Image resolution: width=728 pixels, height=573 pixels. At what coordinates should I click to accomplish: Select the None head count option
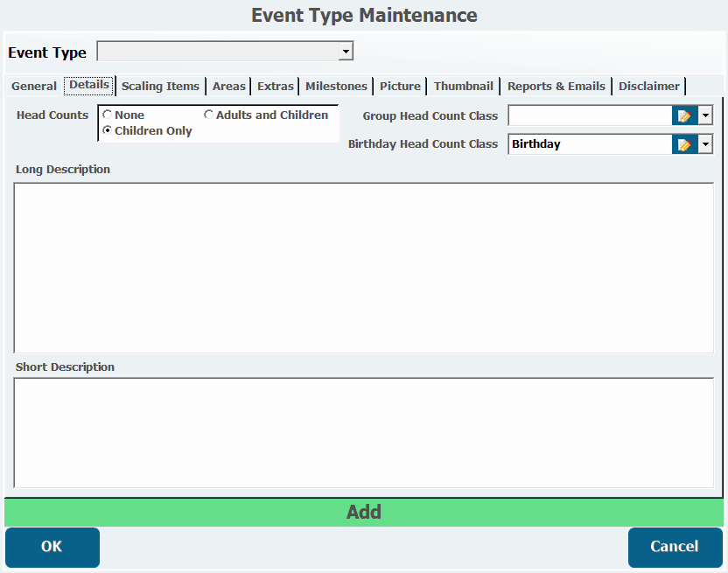click(x=108, y=115)
